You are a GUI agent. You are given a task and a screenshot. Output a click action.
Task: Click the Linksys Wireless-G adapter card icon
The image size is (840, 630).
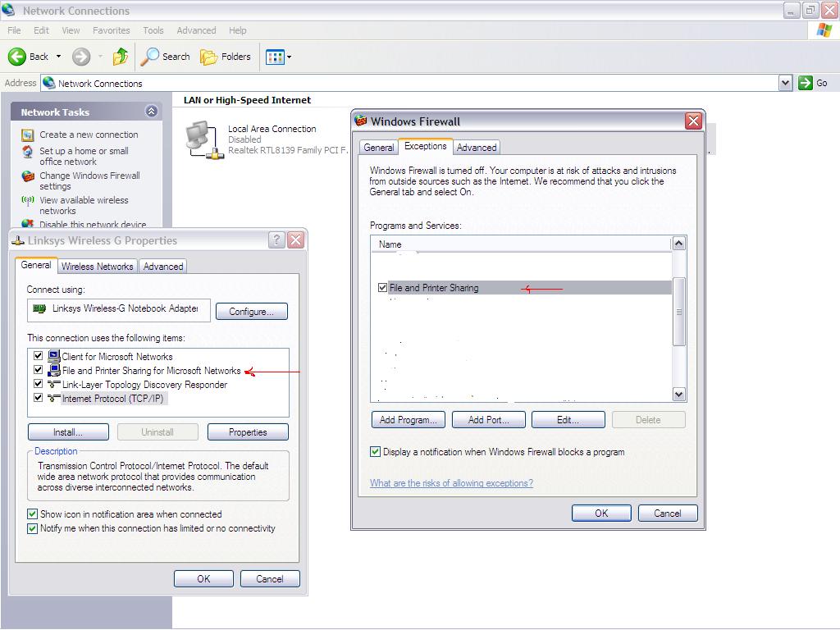(39, 308)
